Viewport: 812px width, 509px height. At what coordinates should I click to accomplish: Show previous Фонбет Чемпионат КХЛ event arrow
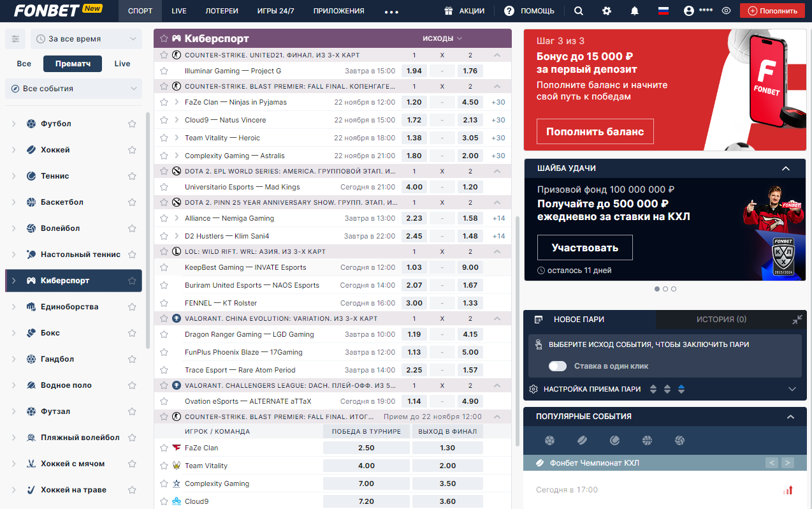coord(772,463)
